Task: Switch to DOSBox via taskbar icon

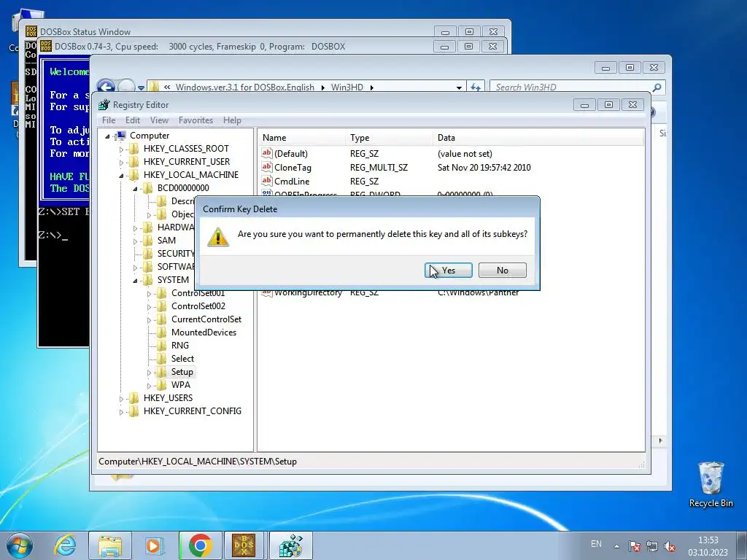Action: 244,545
